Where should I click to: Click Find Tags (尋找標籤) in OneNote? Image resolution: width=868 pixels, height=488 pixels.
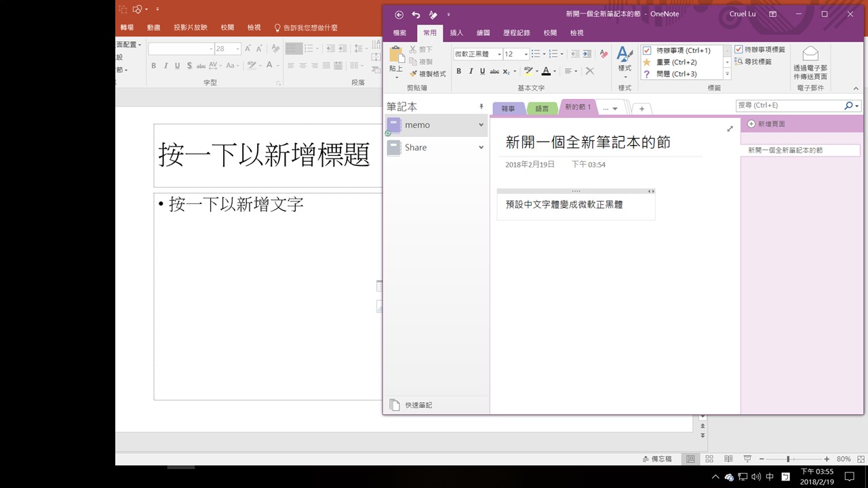753,62
